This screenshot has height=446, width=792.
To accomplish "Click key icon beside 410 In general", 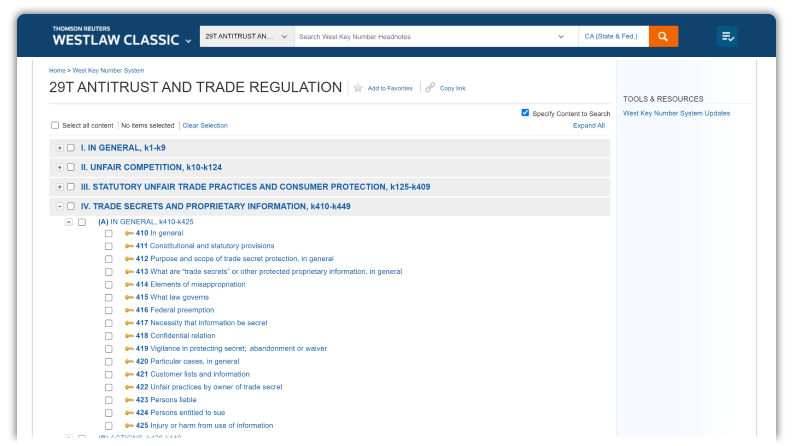I will click(129, 233).
